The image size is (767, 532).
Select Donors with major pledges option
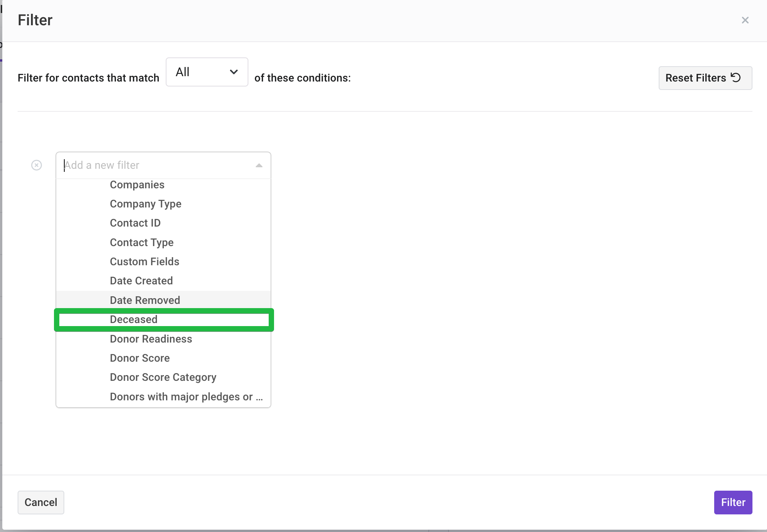(163, 397)
